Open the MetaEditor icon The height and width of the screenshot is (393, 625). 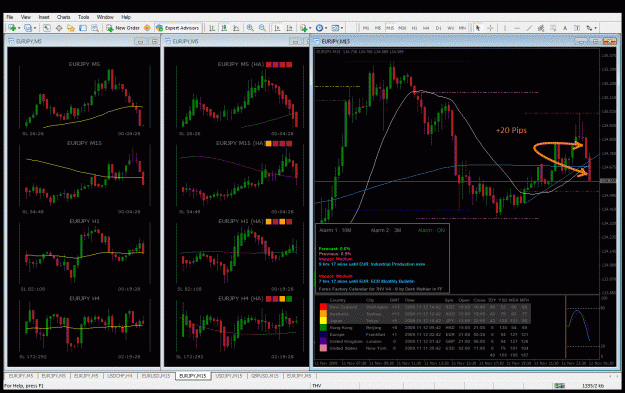coord(147,28)
